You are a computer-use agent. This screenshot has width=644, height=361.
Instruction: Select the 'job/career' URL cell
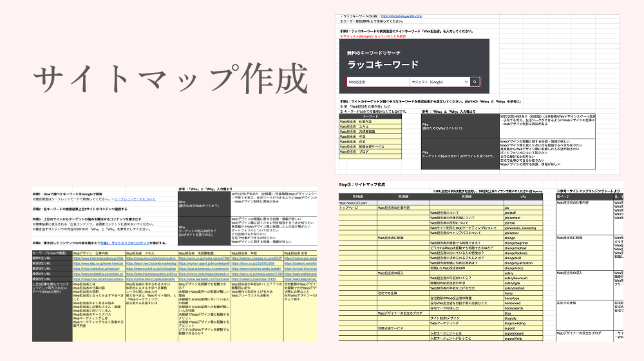[523, 233]
